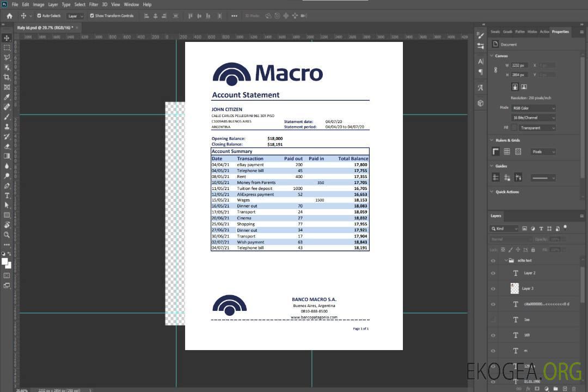
Task: Select the Path Selection tool
Action: click(7, 205)
